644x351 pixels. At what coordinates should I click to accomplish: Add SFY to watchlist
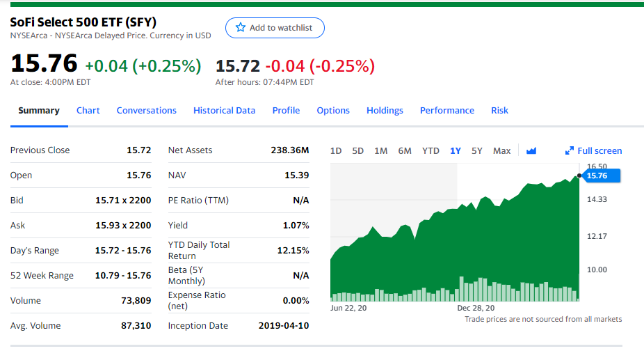pos(275,28)
